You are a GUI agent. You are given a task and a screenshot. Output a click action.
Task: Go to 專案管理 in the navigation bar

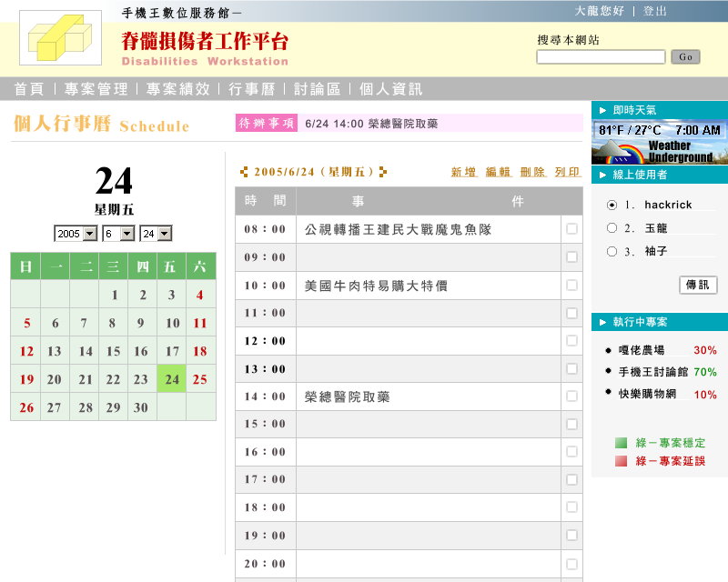96,89
